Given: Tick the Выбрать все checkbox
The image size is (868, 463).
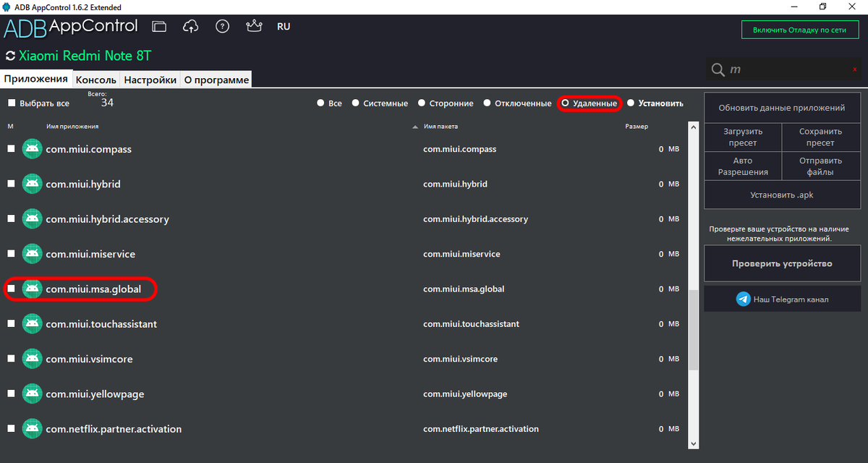Looking at the screenshot, I should (x=11, y=103).
